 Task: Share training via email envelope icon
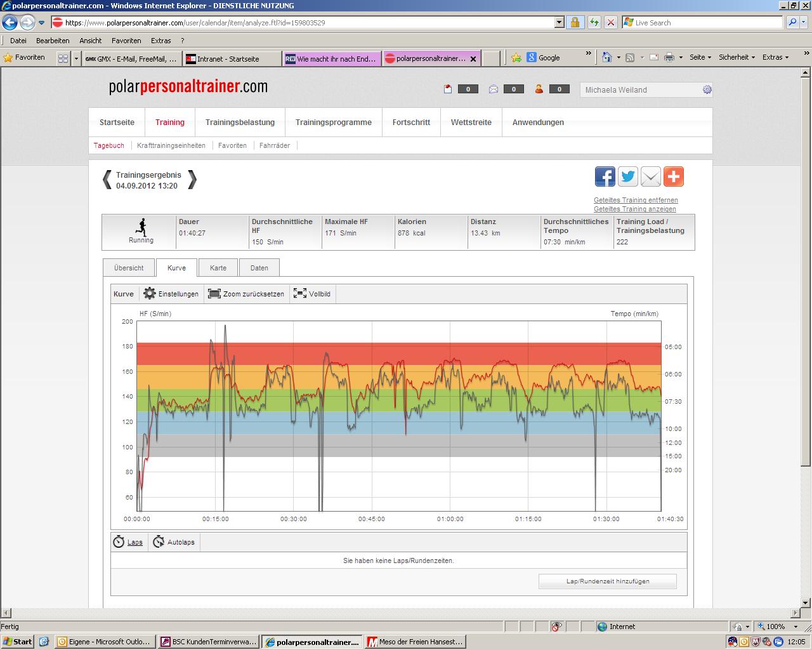(650, 176)
